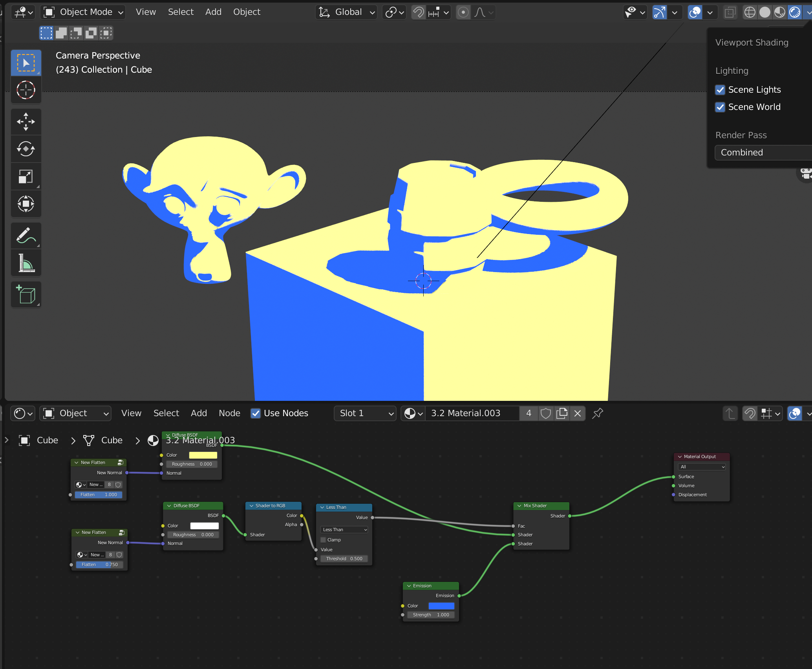Click Threshold 0.500 value field
The image size is (812, 669).
point(344,559)
